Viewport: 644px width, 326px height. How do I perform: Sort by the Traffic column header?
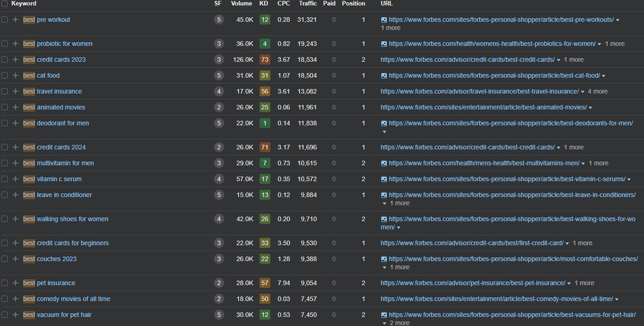[x=308, y=4]
